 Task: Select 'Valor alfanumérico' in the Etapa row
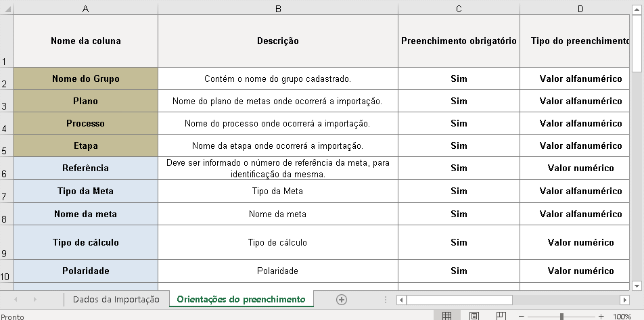click(x=574, y=145)
